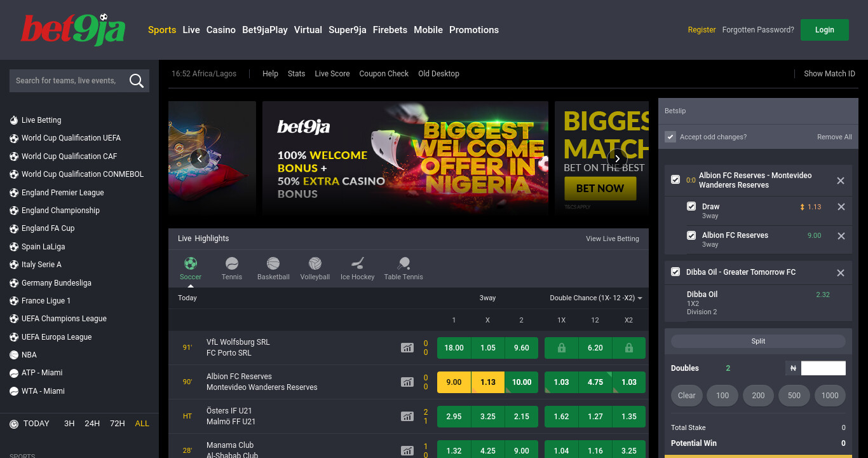Viewport: 868px width, 458px height.
Task: Remove Albion FC Reserves match from betslip
Action: click(x=841, y=181)
